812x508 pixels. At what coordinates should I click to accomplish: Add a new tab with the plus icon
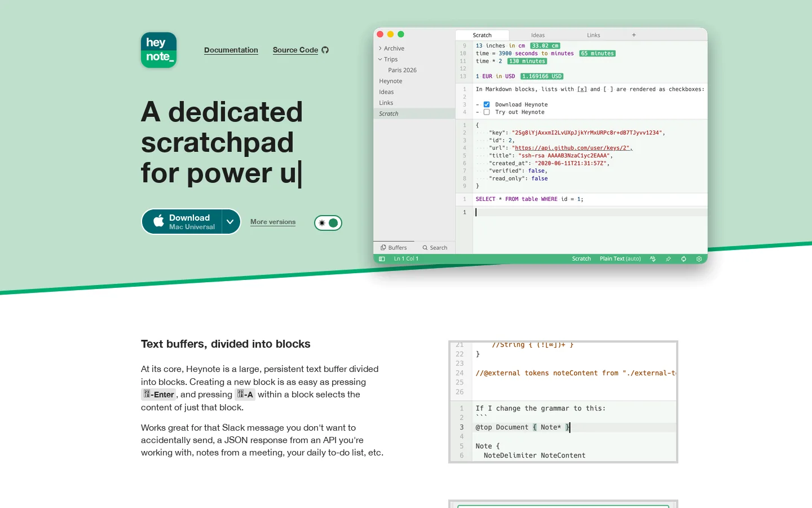pyautogui.click(x=634, y=35)
